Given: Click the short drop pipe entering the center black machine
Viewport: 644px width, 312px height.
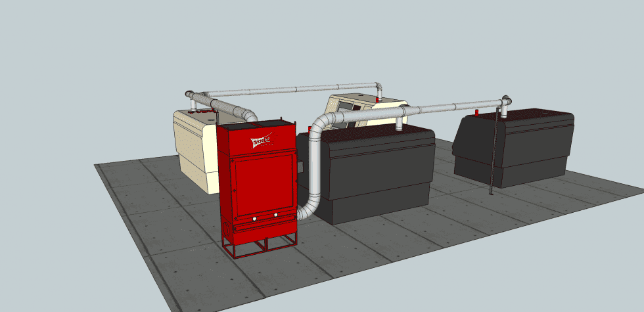Looking at the screenshot, I should click(398, 124).
